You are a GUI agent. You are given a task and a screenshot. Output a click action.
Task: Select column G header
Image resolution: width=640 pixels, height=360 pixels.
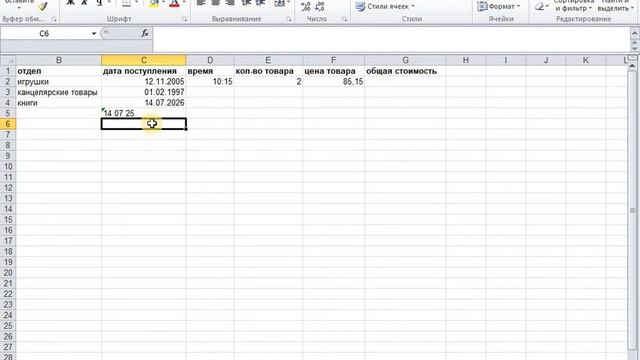coord(405,60)
